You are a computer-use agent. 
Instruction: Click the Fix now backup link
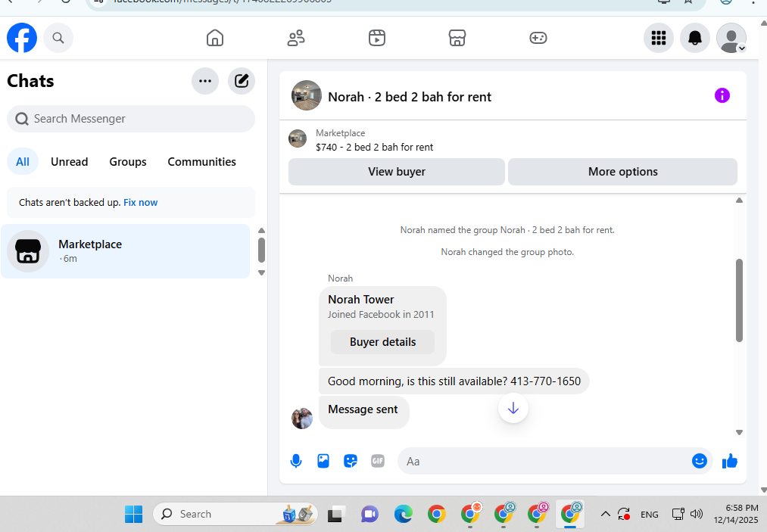coord(140,203)
